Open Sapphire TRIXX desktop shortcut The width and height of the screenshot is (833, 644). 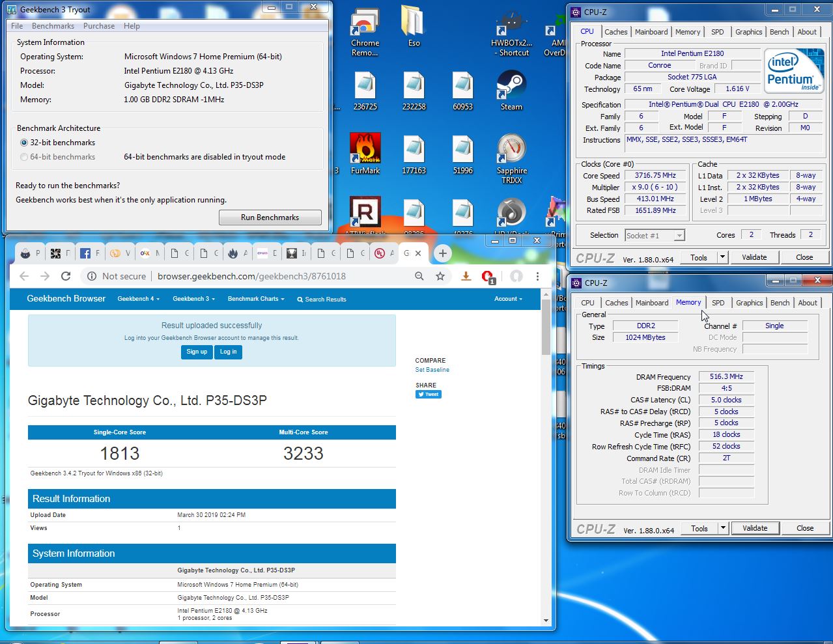512,158
